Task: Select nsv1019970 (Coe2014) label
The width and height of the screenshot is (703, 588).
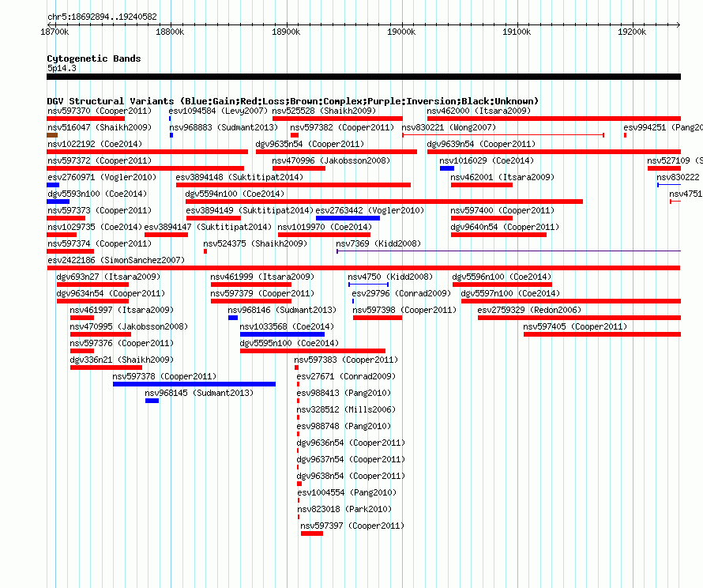Action: click(x=325, y=227)
